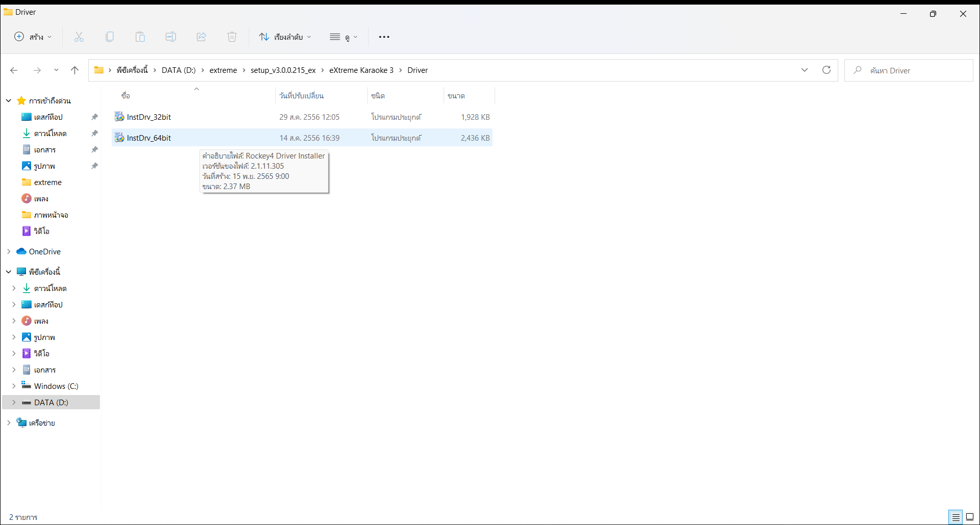Close the Driver window
The width and height of the screenshot is (980, 525).
(963, 13)
